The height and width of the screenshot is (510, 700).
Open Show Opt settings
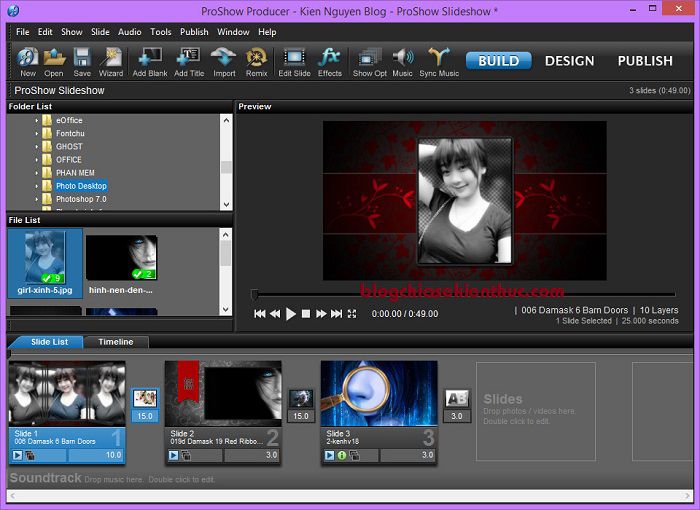pyautogui.click(x=369, y=62)
